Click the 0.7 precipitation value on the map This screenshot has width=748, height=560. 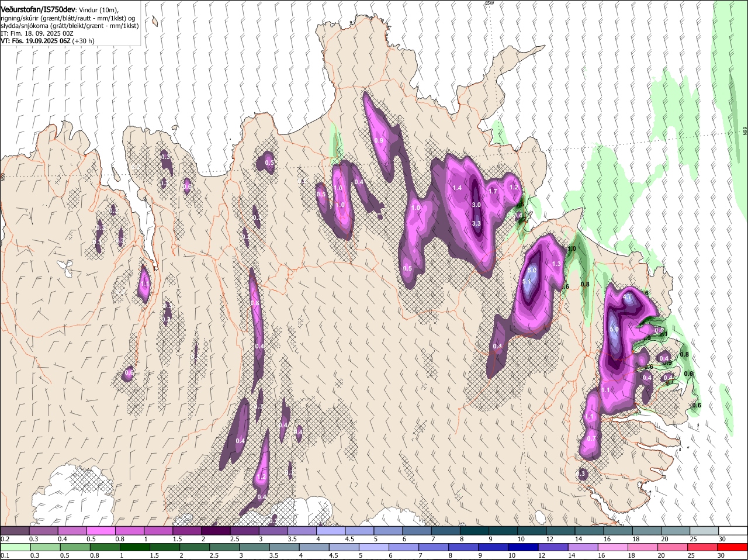point(591,438)
